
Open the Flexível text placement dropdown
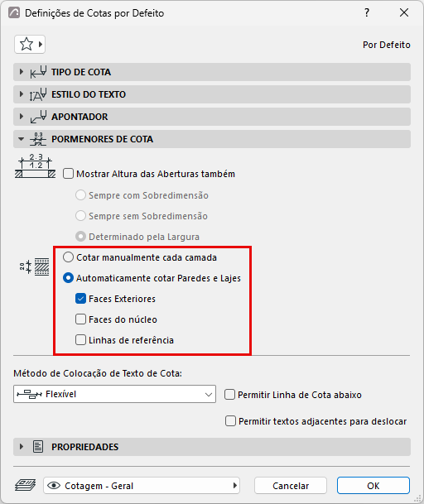pos(114,394)
